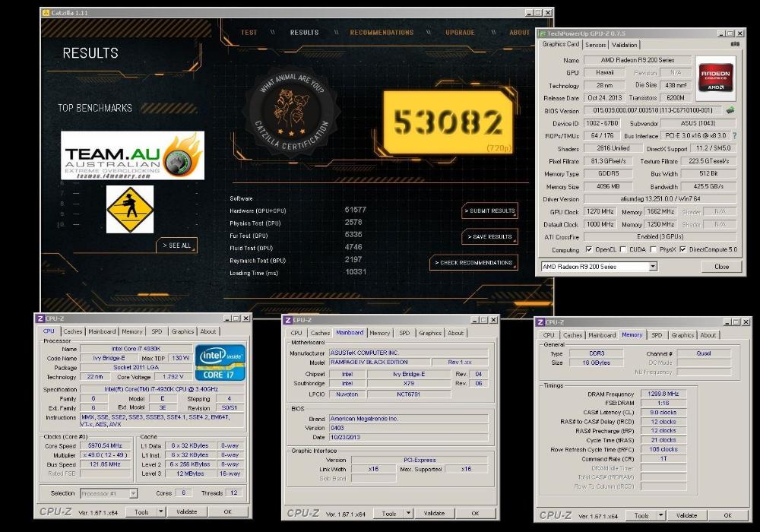Viewport: 760px width, 532px height.
Task: Click the 53082 score panel
Action: coord(448,122)
